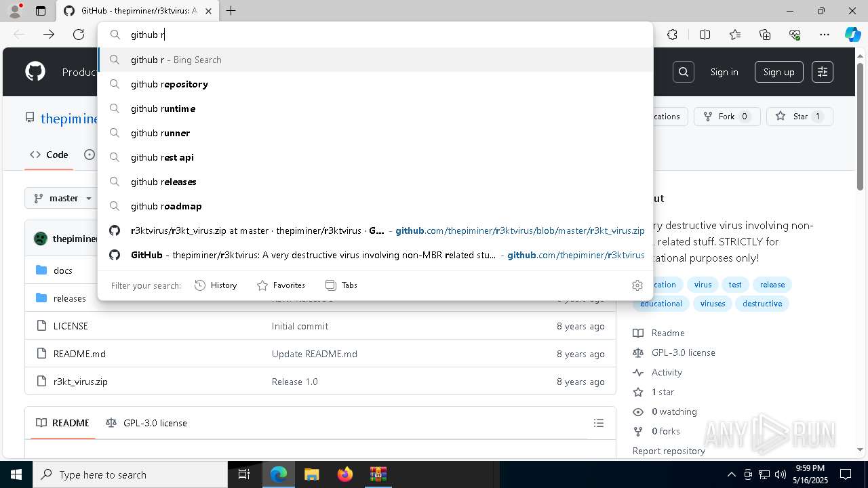The image size is (868, 488).
Task: Click Sign in link
Action: [724, 72]
